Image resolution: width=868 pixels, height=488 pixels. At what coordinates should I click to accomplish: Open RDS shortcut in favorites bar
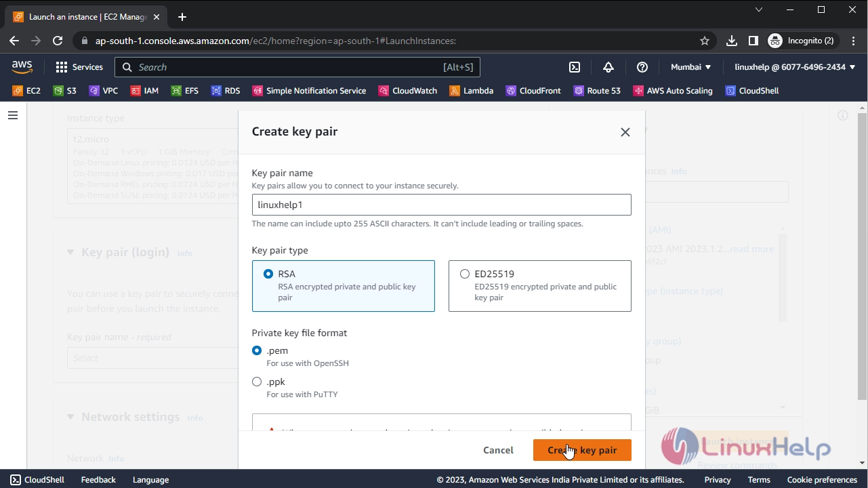tap(226, 91)
